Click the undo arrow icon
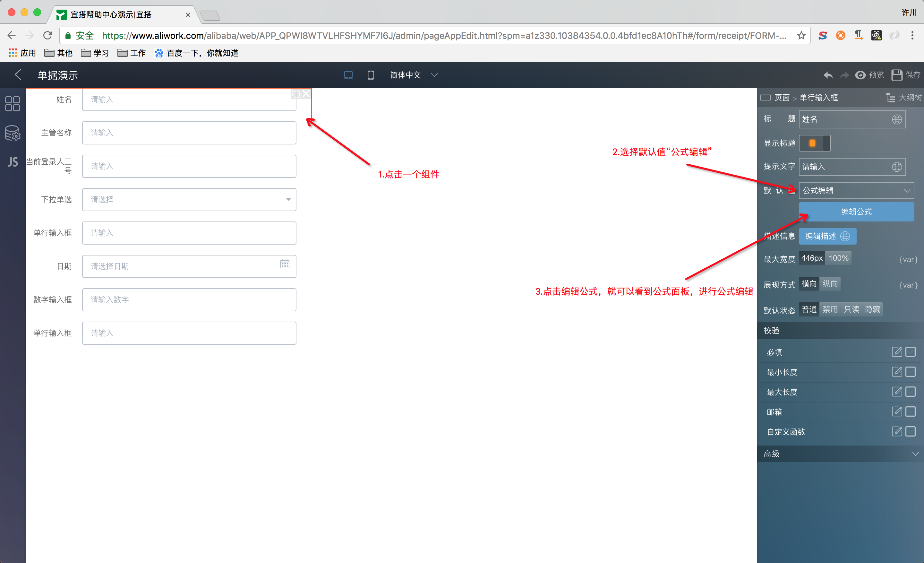Image resolution: width=924 pixels, height=563 pixels. point(828,75)
